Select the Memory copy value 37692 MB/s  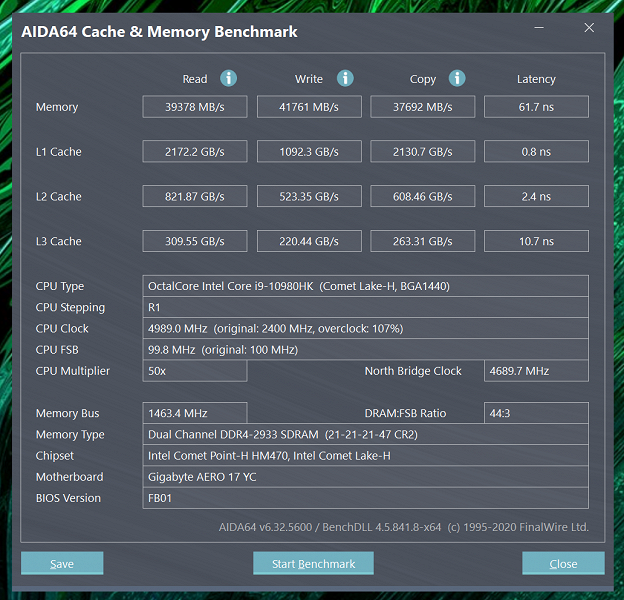(423, 107)
